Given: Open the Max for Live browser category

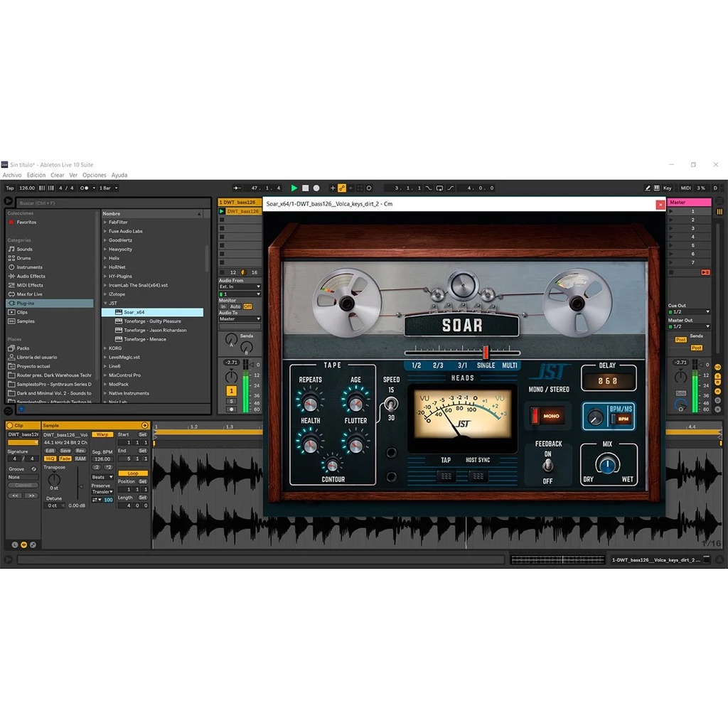Looking at the screenshot, I should (29, 294).
